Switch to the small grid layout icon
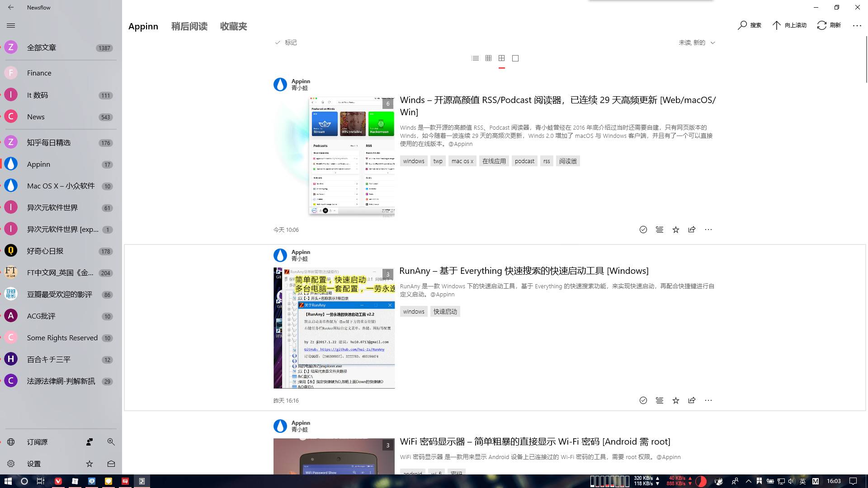This screenshot has height=488, width=868. pos(488,58)
